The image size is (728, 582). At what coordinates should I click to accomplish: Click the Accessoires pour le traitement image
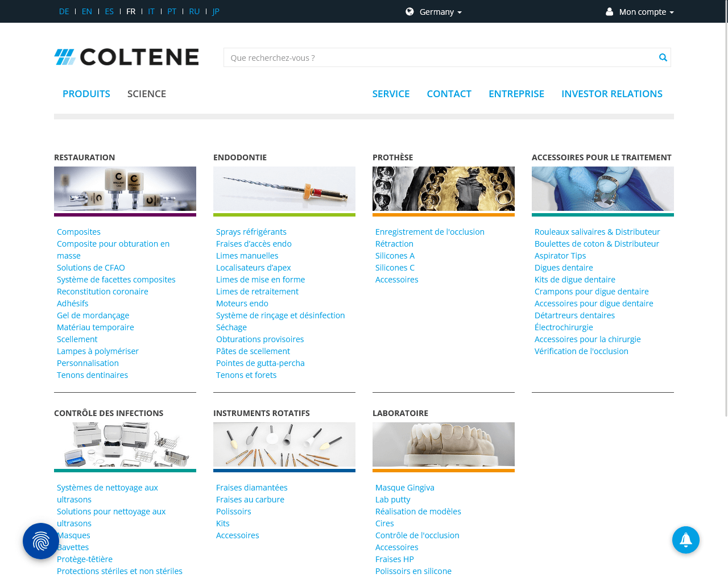(603, 189)
